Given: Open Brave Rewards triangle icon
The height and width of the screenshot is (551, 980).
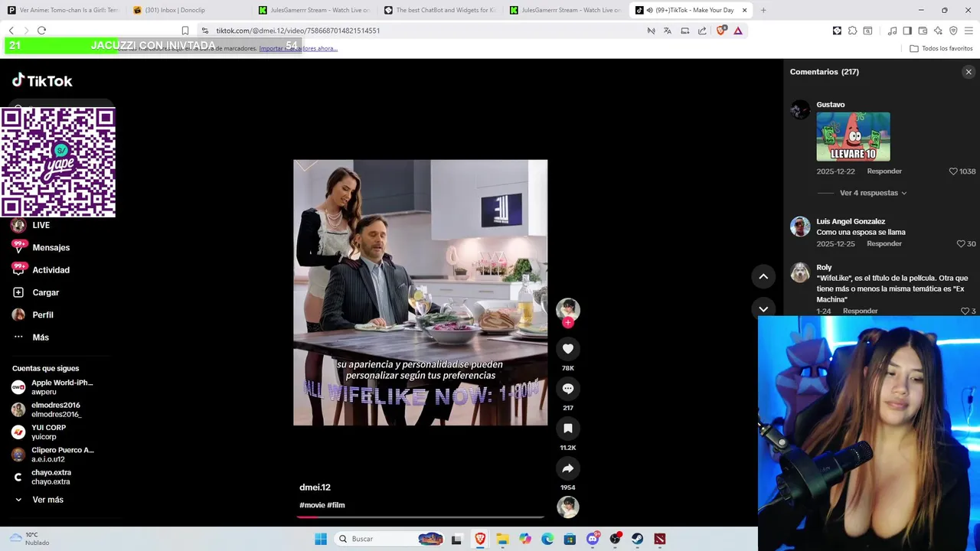Looking at the screenshot, I should coord(738,31).
